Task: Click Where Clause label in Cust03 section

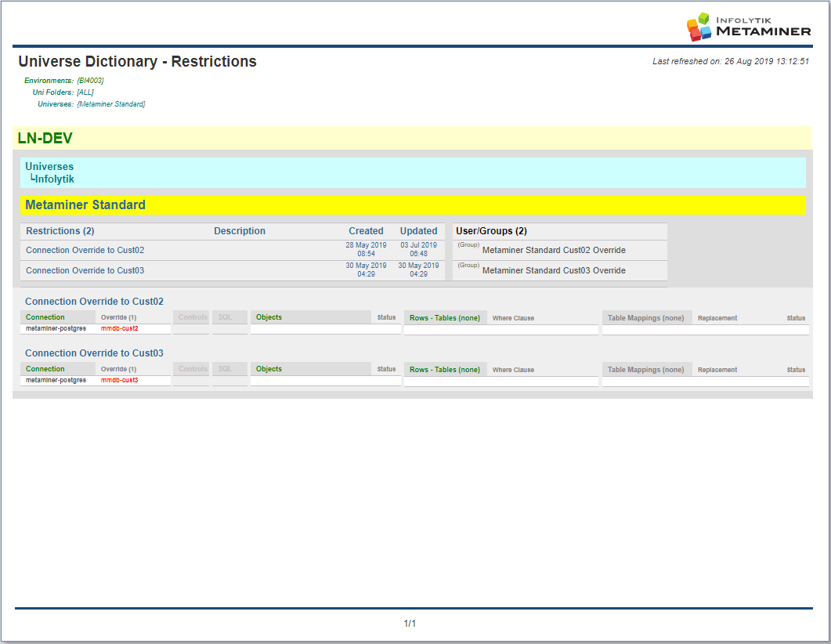Action: click(x=513, y=370)
